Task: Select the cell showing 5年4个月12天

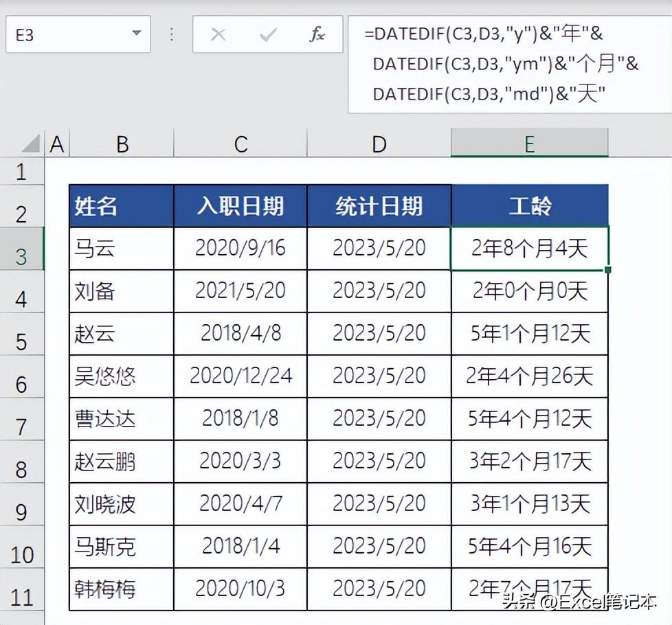Action: click(x=530, y=419)
